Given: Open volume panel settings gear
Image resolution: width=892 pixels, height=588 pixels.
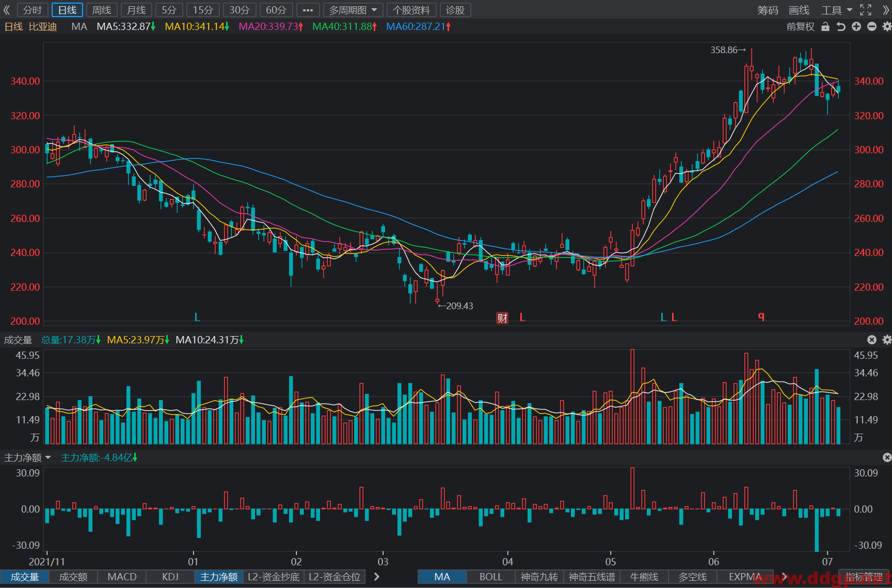Looking at the screenshot, I should pyautogui.click(x=887, y=339).
